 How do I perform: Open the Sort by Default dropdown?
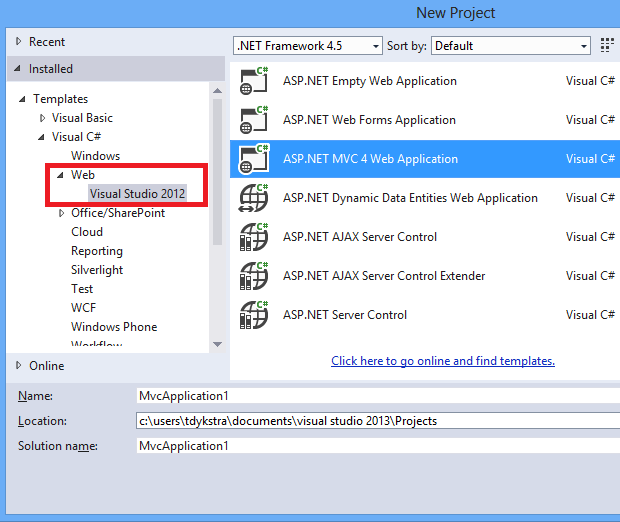(511, 46)
